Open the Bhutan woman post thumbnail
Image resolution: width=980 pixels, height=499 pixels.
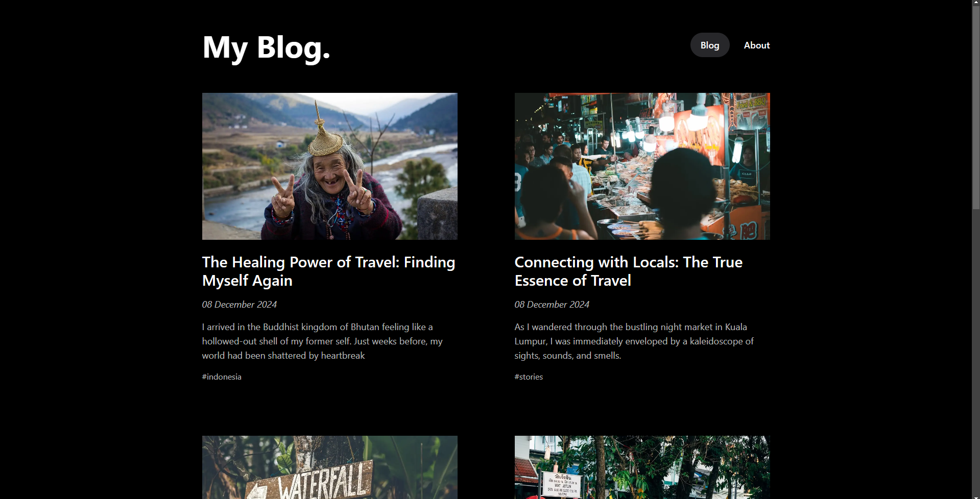pyautogui.click(x=330, y=166)
